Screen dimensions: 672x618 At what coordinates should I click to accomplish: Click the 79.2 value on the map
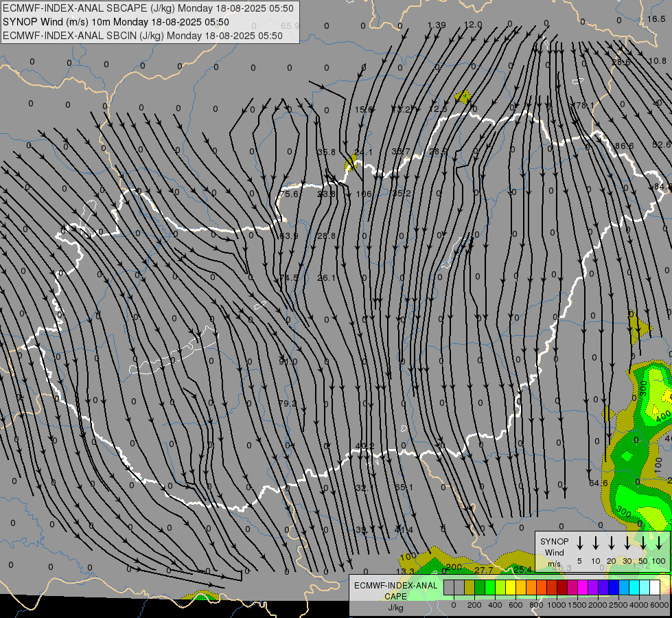287,404
